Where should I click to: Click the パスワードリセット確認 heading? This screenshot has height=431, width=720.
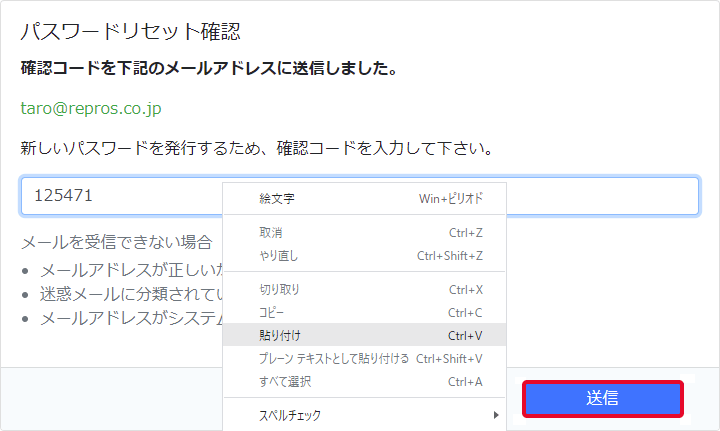coord(130,32)
